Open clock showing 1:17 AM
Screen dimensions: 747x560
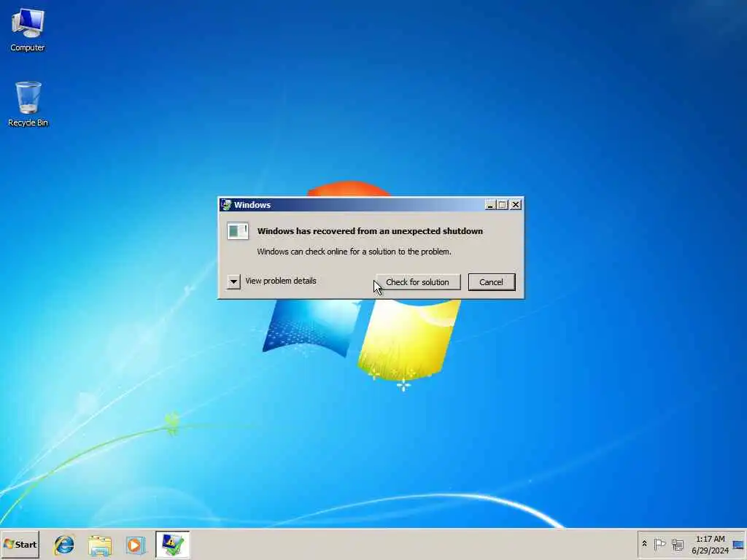[711, 539]
